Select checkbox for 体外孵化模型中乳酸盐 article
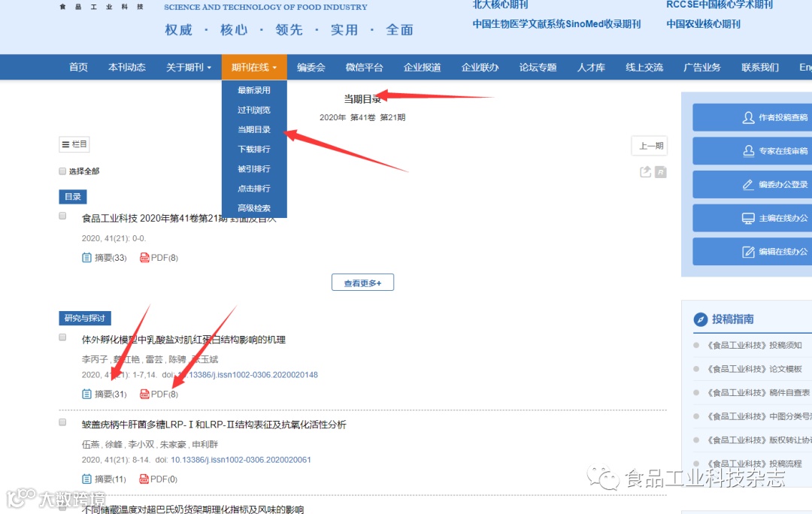This screenshot has width=812, height=514. click(x=62, y=337)
